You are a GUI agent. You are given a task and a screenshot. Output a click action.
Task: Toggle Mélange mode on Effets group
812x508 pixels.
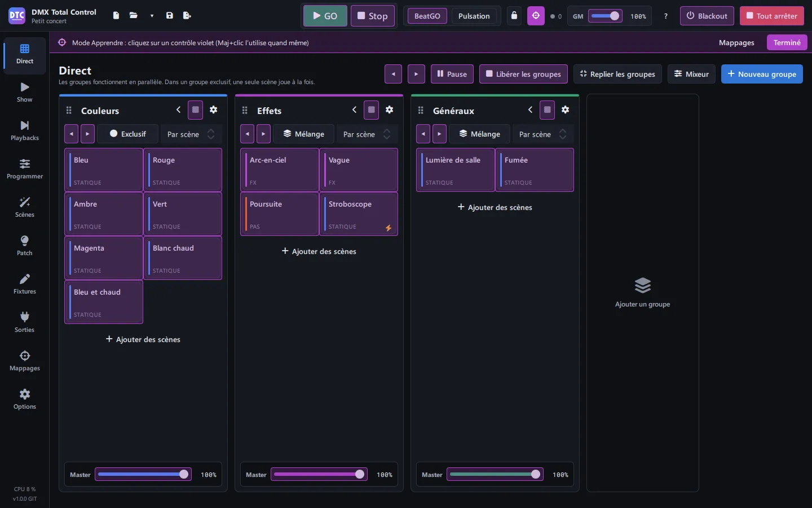(303, 134)
